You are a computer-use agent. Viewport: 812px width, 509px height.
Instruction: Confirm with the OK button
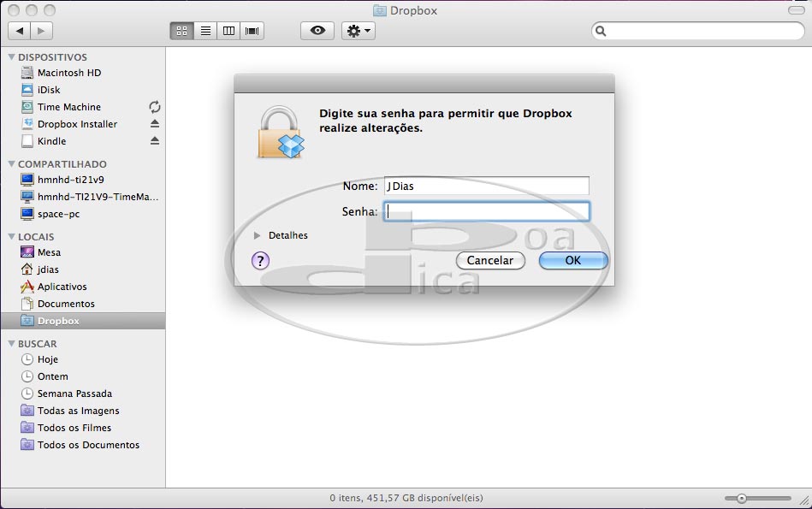573,260
